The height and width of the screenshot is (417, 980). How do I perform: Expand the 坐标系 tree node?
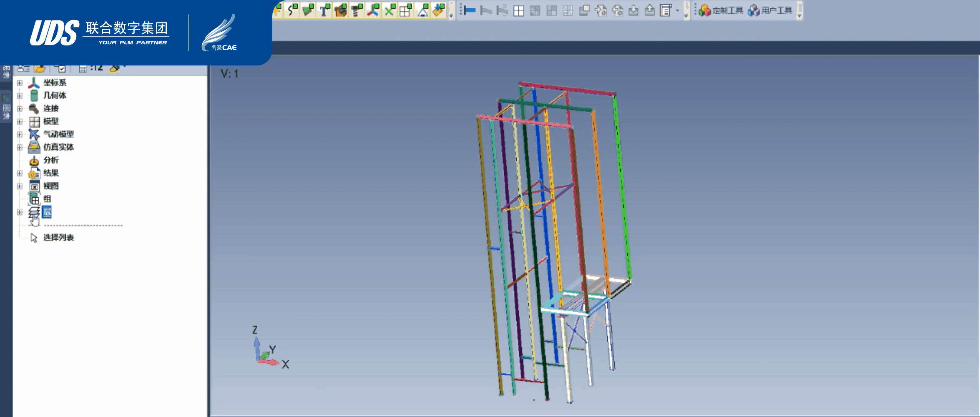click(x=20, y=83)
